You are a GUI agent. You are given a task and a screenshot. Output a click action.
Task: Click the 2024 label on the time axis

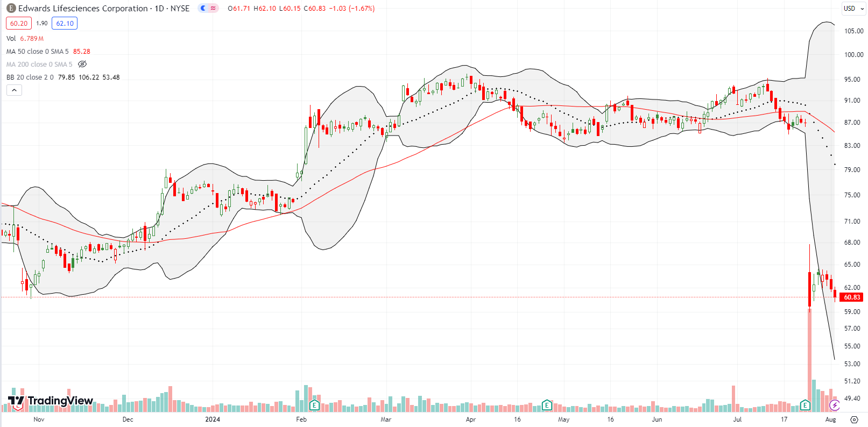(213, 419)
